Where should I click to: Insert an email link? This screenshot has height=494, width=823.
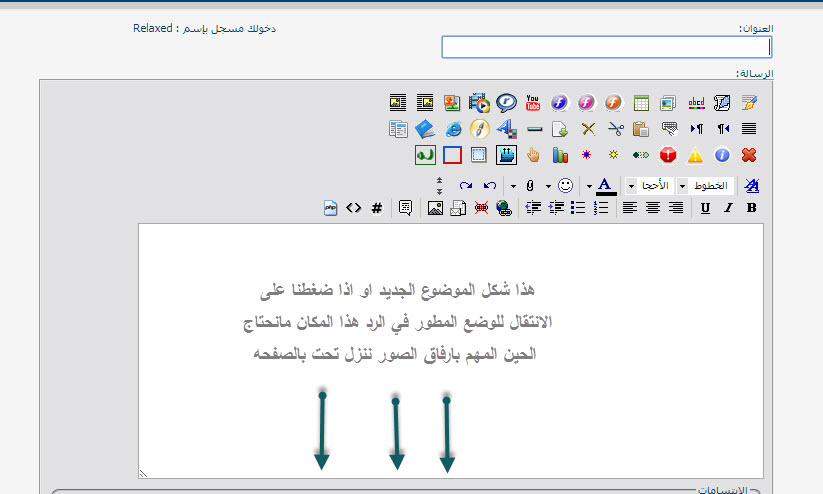(x=458, y=208)
